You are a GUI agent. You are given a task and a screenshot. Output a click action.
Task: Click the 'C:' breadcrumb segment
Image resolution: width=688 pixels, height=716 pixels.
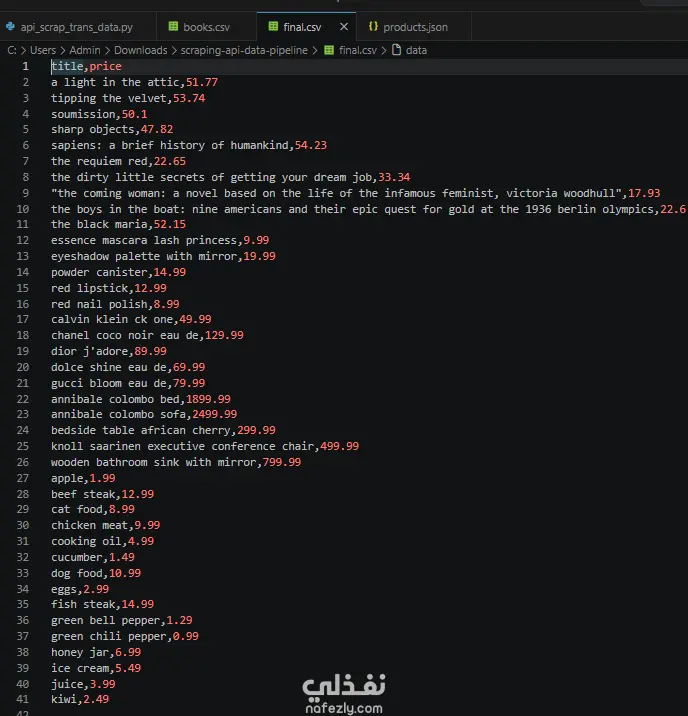(12, 50)
